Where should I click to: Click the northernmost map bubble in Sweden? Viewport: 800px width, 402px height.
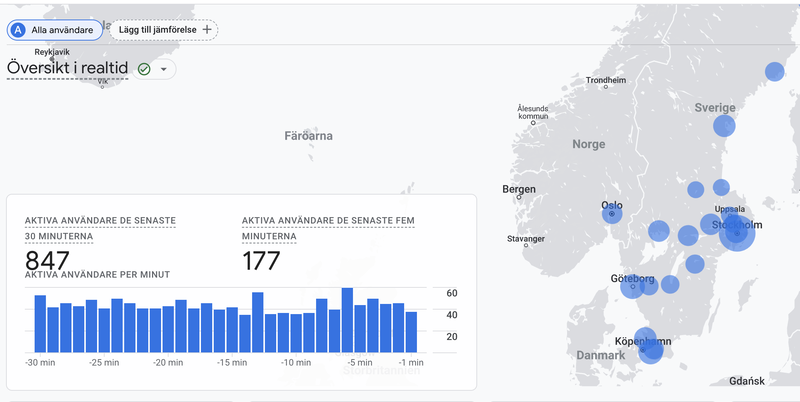(774, 71)
